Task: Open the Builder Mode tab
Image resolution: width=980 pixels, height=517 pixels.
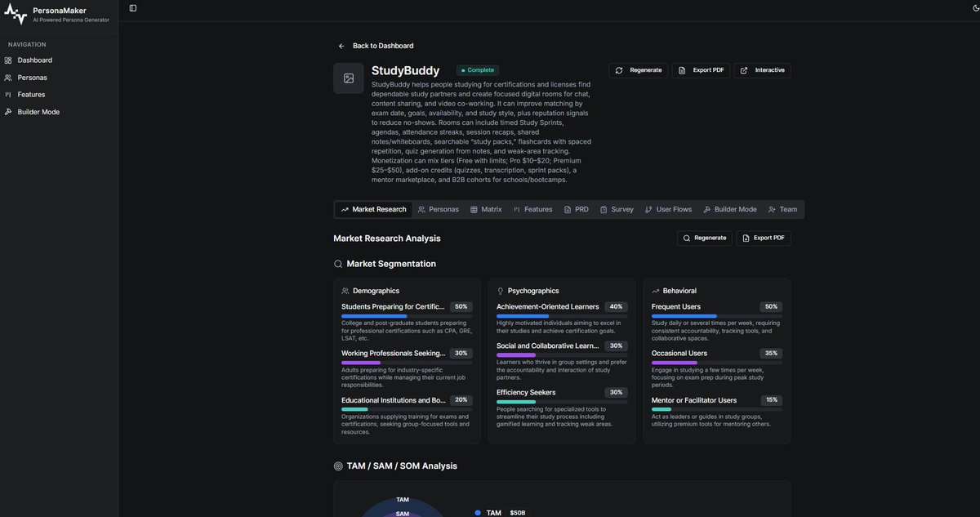Action: 729,210
